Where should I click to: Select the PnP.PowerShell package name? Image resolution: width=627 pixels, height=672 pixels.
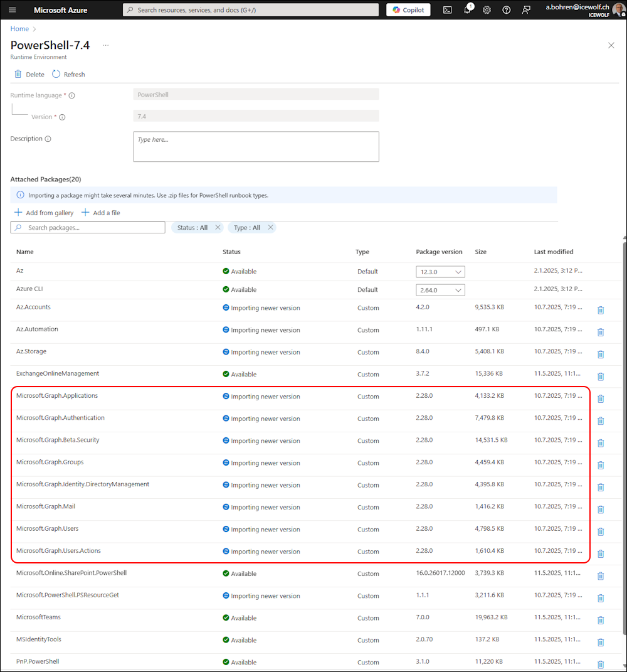(x=38, y=661)
